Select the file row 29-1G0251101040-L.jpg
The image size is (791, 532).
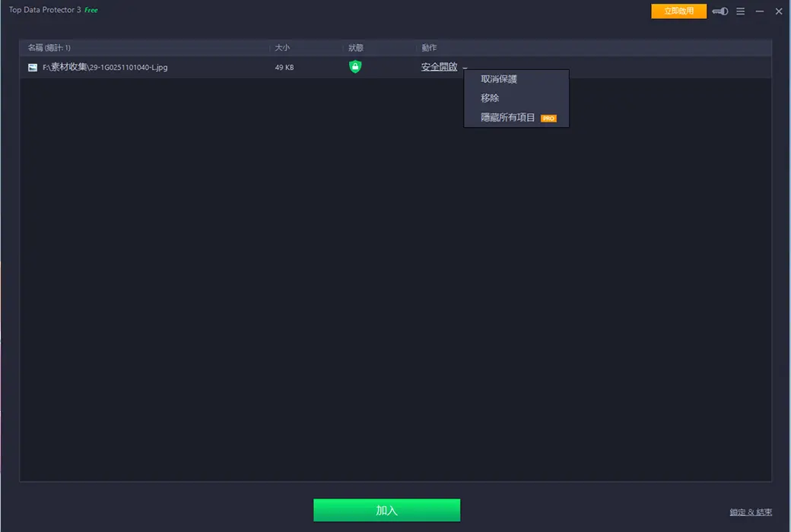point(395,67)
